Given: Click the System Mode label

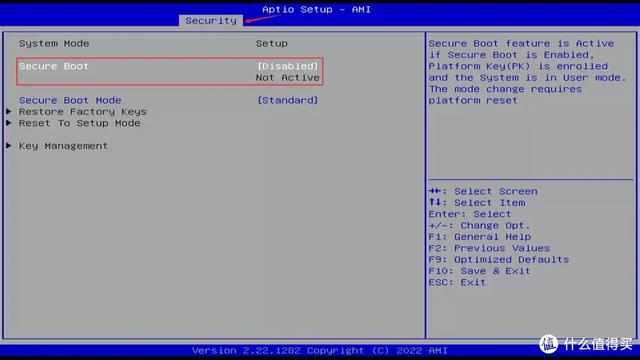Looking at the screenshot, I should 54,43.
